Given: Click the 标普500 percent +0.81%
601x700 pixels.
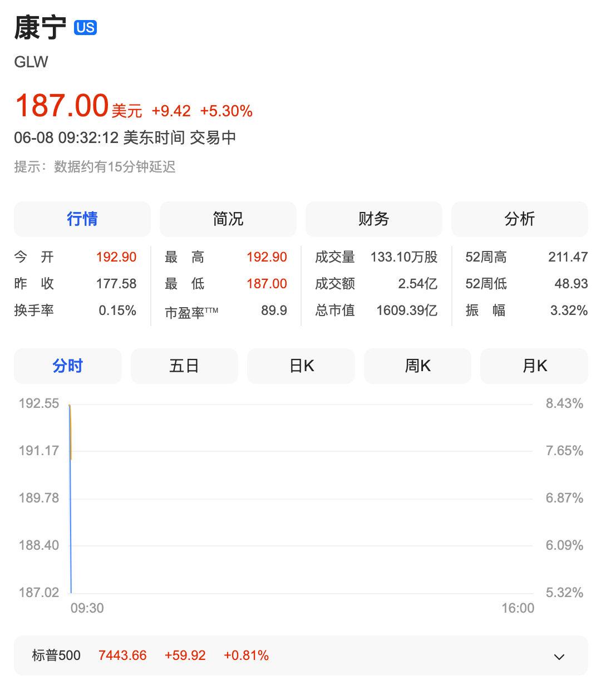Looking at the screenshot, I should [x=246, y=655].
